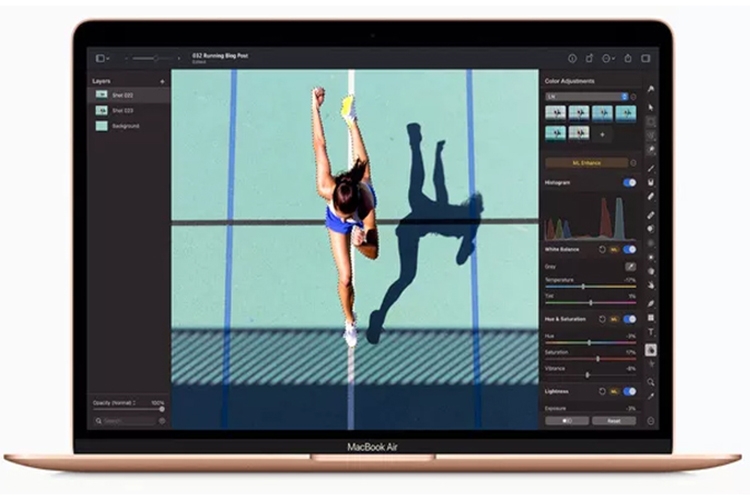The image size is (750, 500).
Task: Reset White Balance with circular arrow
Action: pyautogui.click(x=602, y=249)
